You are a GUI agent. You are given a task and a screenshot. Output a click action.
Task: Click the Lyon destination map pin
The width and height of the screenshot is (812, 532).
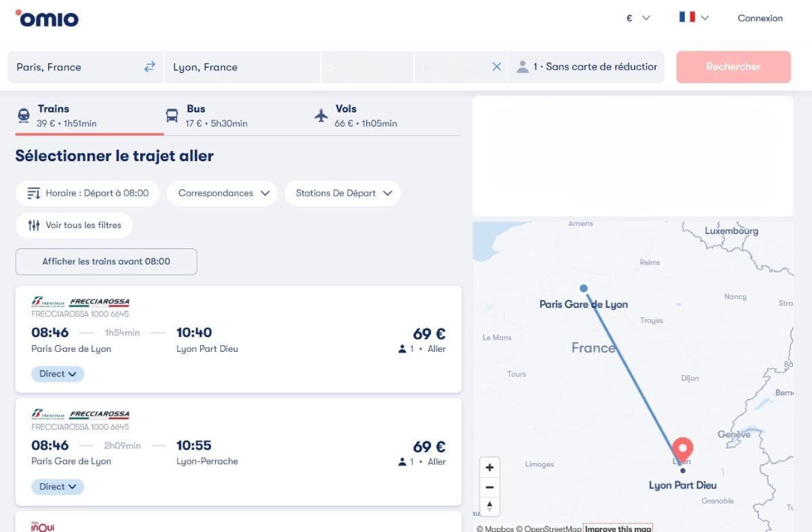tap(683, 449)
